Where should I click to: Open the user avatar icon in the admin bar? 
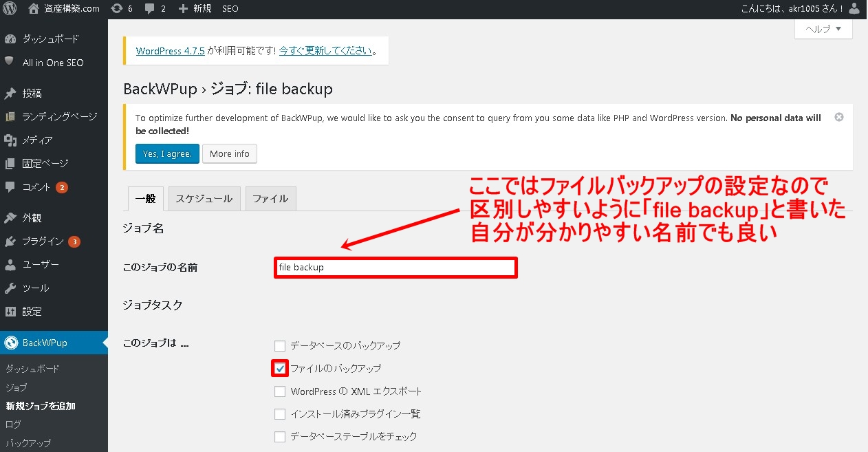click(855, 9)
